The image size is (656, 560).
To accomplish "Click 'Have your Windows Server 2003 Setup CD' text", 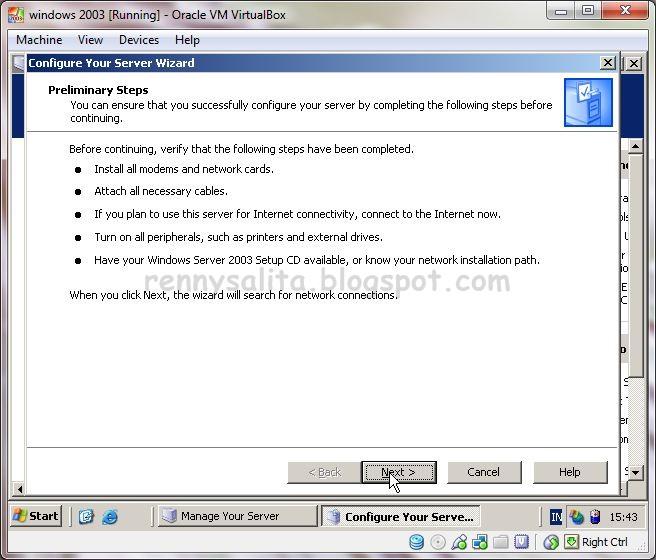I will 317,260.
